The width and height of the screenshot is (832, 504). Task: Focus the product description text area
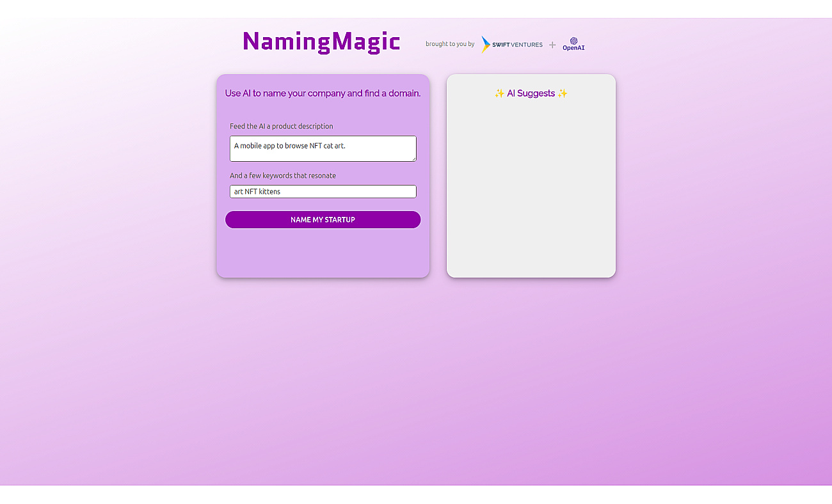[323, 148]
